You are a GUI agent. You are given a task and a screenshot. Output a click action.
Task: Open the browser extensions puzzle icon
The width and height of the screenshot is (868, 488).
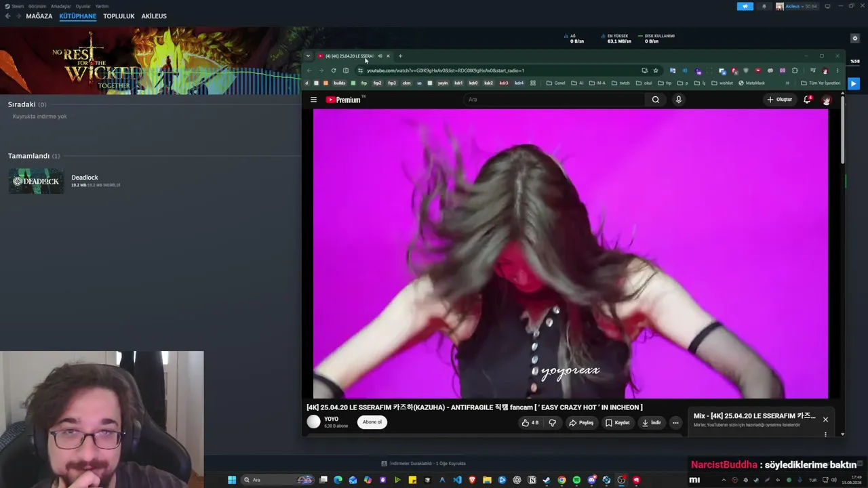coord(795,70)
